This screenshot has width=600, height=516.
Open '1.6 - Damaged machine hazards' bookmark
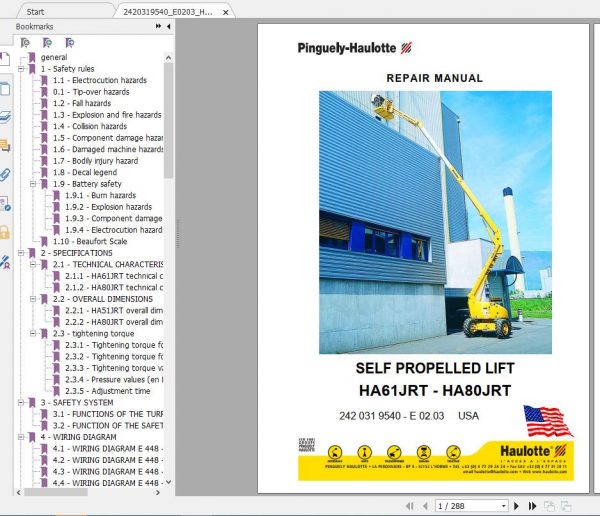click(x=108, y=149)
